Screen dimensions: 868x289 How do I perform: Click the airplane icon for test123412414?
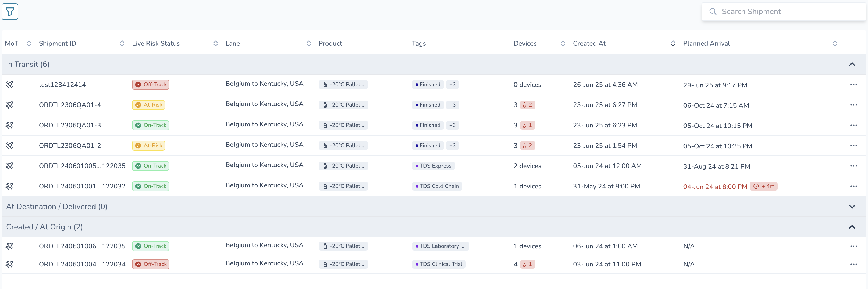click(x=9, y=85)
